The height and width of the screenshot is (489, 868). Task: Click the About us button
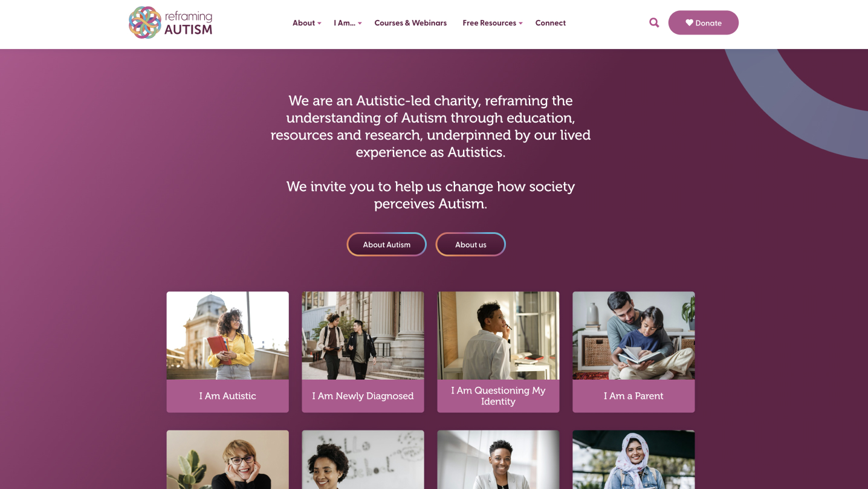pyautogui.click(x=471, y=244)
